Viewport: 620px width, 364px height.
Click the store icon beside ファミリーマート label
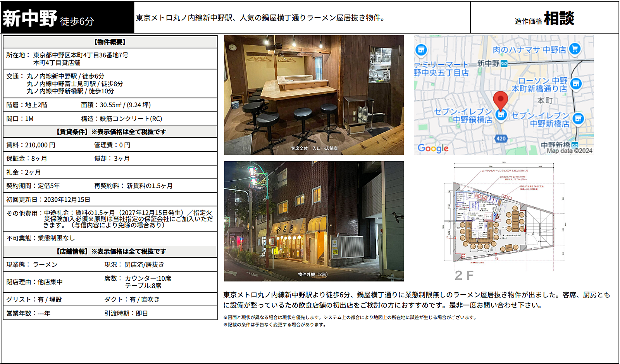point(421,50)
